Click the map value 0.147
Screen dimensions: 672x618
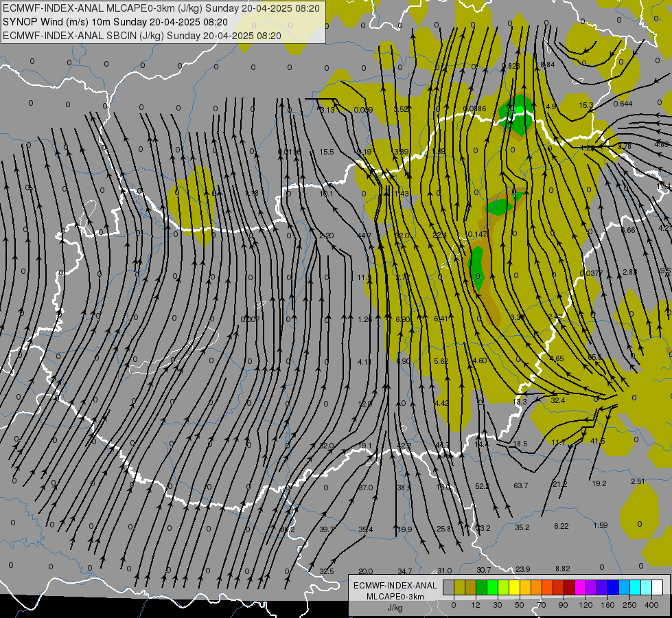tap(478, 234)
